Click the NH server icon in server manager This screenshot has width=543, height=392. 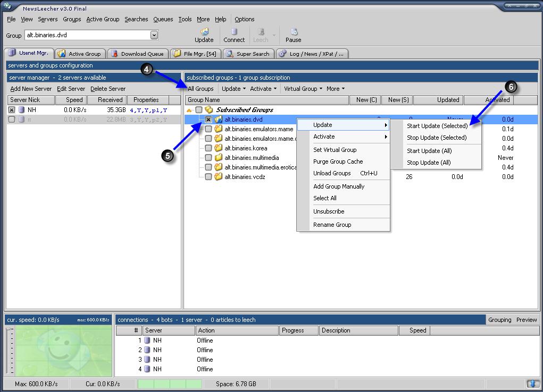point(21,110)
